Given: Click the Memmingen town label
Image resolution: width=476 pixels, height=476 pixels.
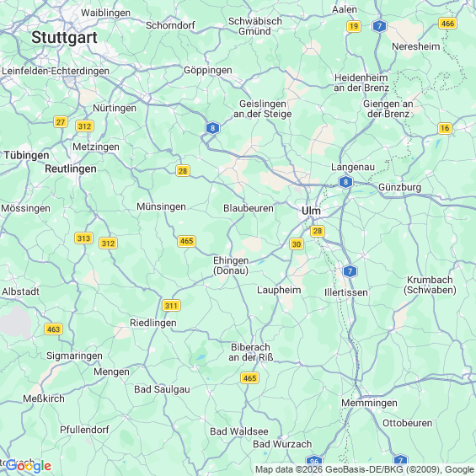Looking at the screenshot, I should 369,403.
